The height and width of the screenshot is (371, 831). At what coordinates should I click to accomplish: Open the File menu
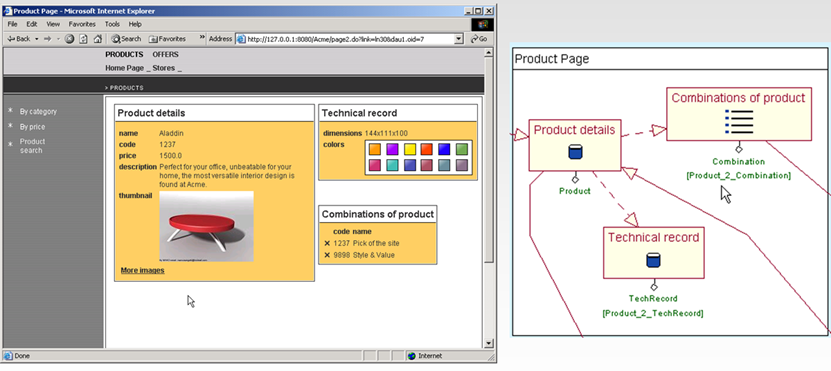click(13, 24)
